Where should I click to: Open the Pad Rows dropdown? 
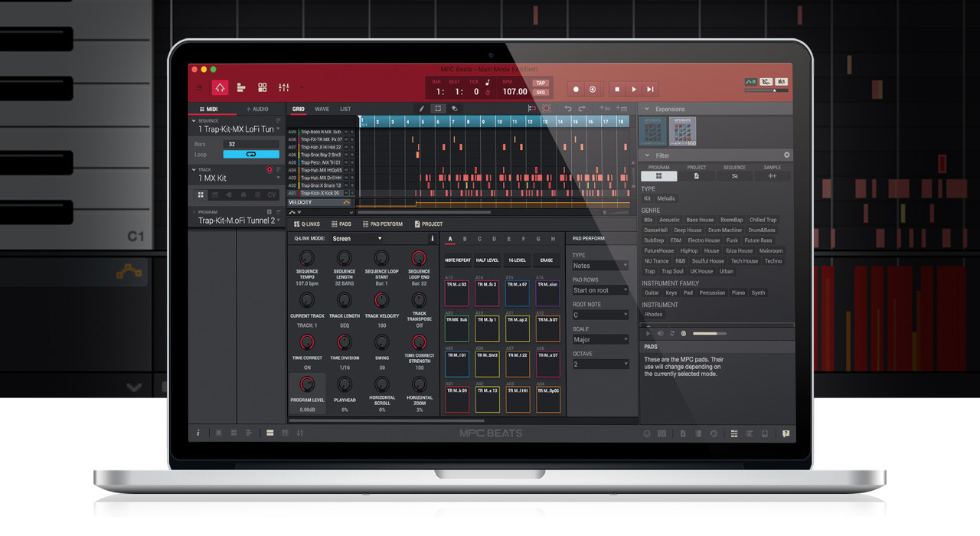[x=600, y=290]
